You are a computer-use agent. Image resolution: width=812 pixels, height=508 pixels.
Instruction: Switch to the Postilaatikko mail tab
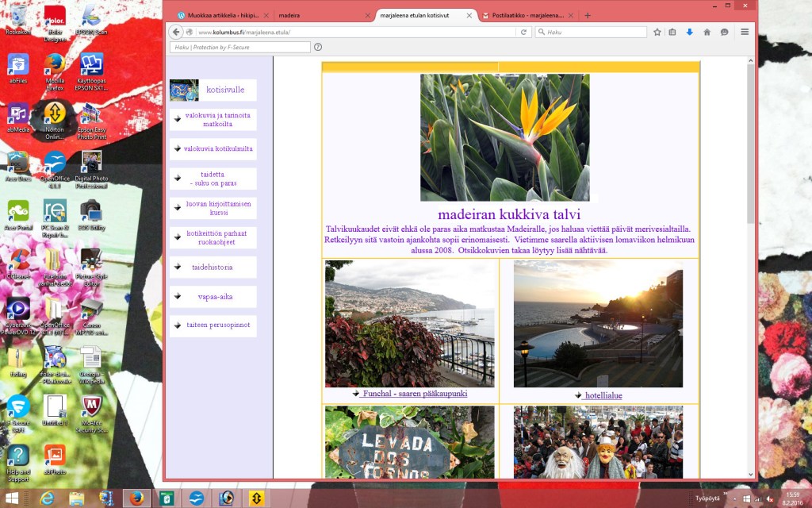(x=527, y=15)
